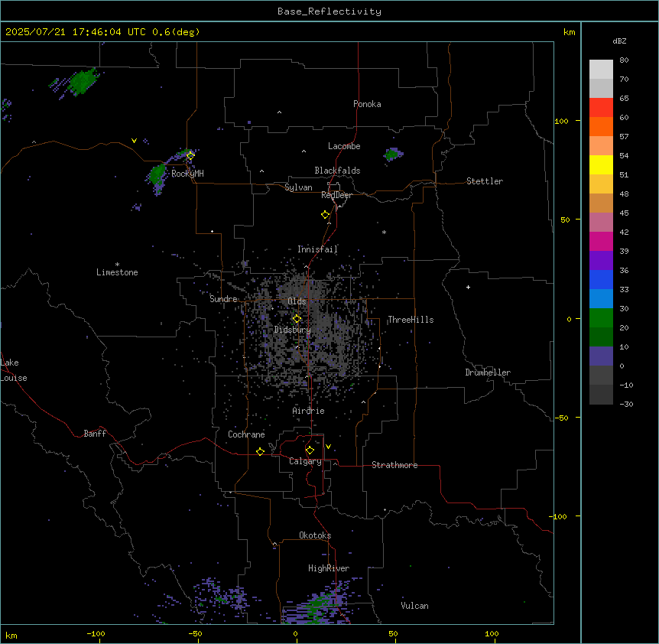Click the blue swatch between 36 and 33

point(601,279)
